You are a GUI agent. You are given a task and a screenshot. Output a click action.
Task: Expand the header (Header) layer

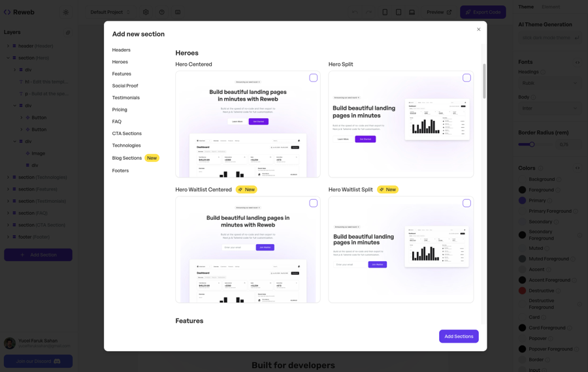(x=8, y=46)
